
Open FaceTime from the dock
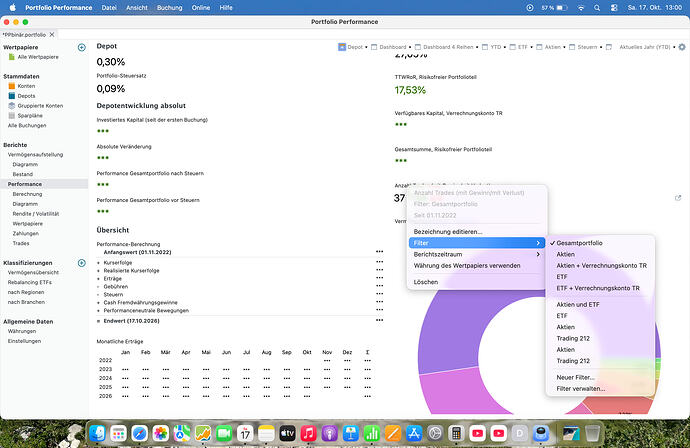click(x=224, y=434)
